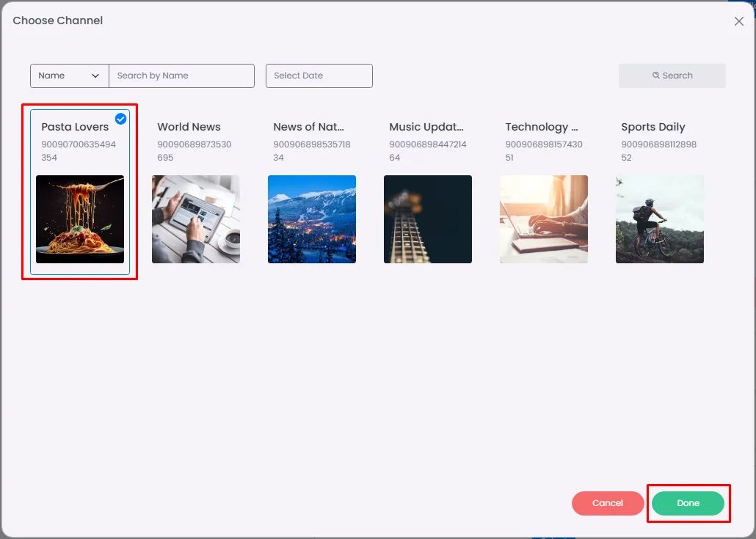The height and width of the screenshot is (539, 756).
Task: Open the Select Date picker field
Action: [x=319, y=76]
